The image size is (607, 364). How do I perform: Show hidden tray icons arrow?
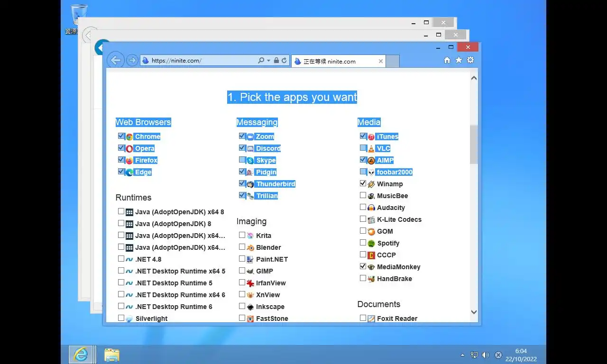[462, 355]
